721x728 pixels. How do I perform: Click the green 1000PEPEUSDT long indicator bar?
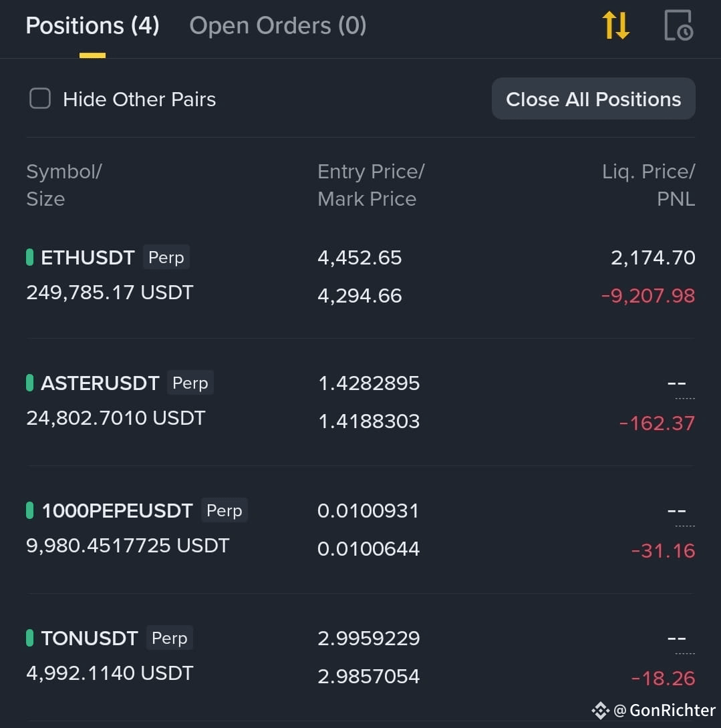(x=29, y=510)
